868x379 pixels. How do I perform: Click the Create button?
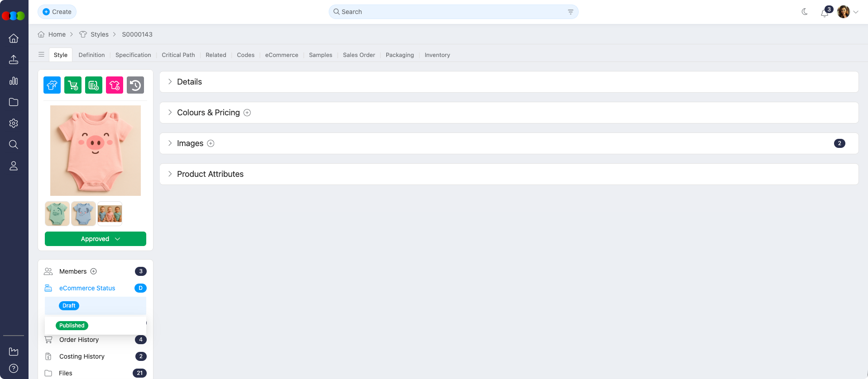(x=57, y=12)
